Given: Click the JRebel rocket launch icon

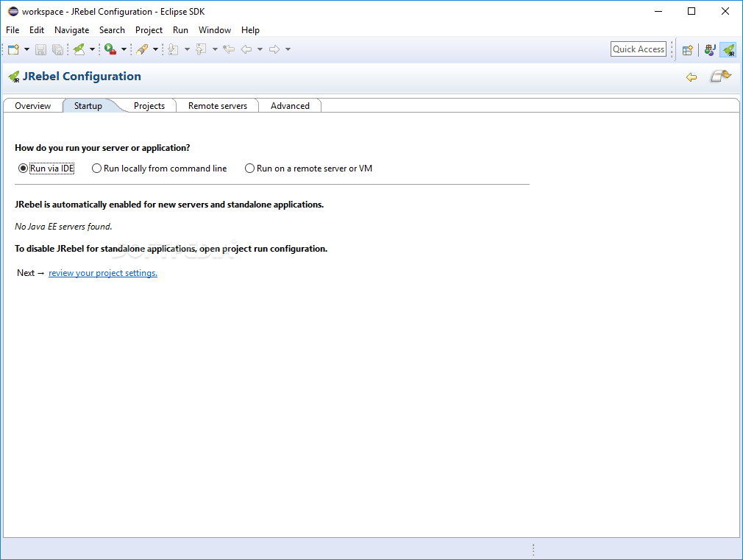Looking at the screenshot, I should pos(79,49).
